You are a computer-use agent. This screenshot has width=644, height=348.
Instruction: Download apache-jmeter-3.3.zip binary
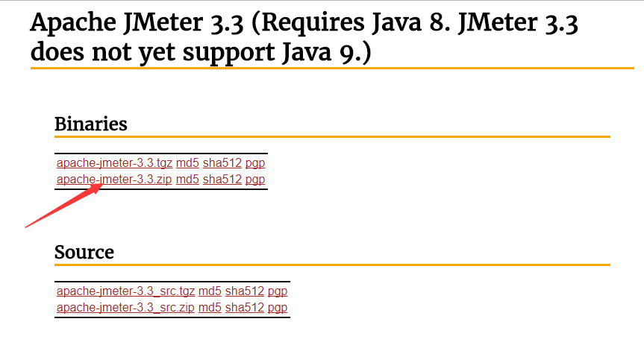point(114,180)
